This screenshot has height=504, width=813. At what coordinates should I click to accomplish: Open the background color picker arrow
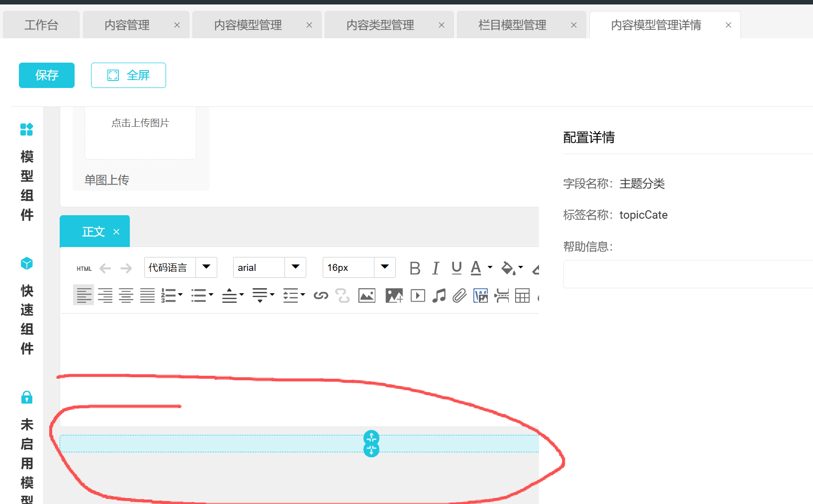click(521, 267)
